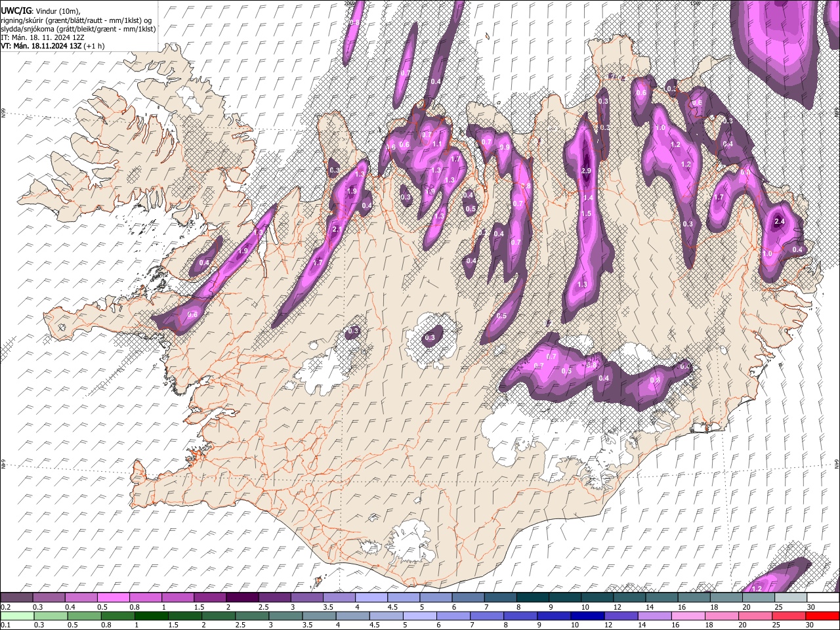
Task: Click the 'UWC/IG' title text
Action: [x=16, y=10]
